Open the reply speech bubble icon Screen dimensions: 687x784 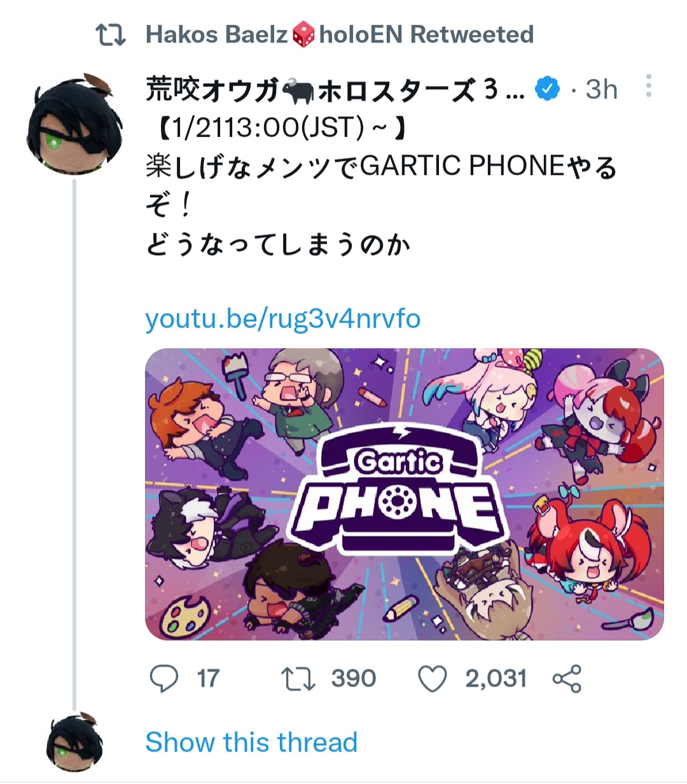[x=164, y=678]
